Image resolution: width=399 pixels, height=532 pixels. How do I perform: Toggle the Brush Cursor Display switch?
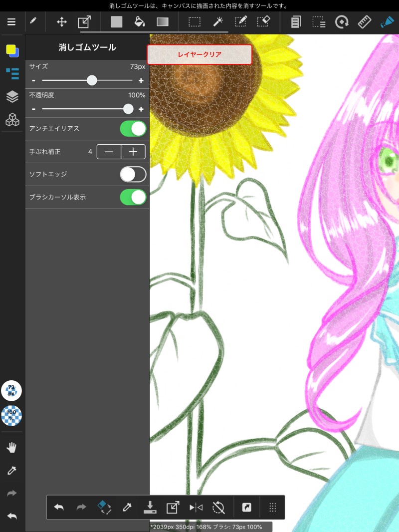(x=133, y=197)
